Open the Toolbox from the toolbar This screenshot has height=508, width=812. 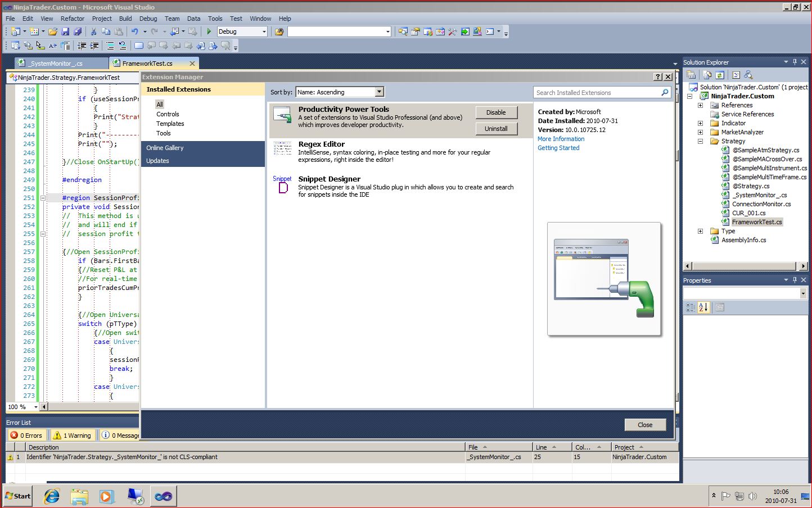point(453,31)
